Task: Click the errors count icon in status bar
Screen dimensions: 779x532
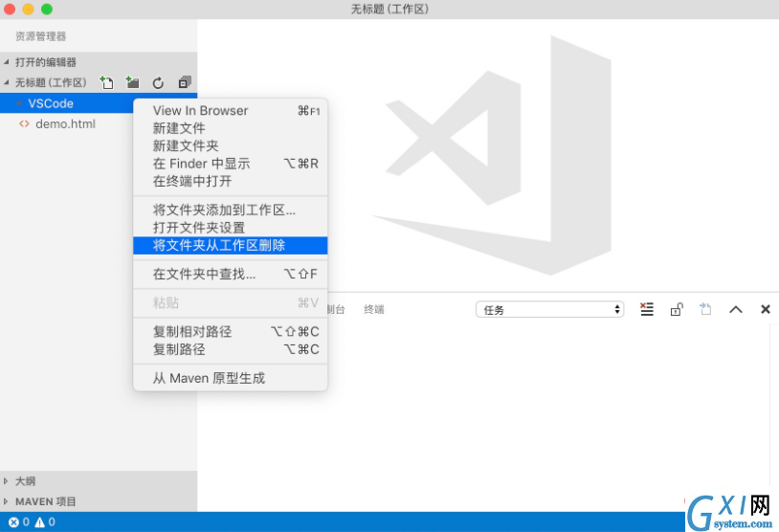Action: (13, 522)
